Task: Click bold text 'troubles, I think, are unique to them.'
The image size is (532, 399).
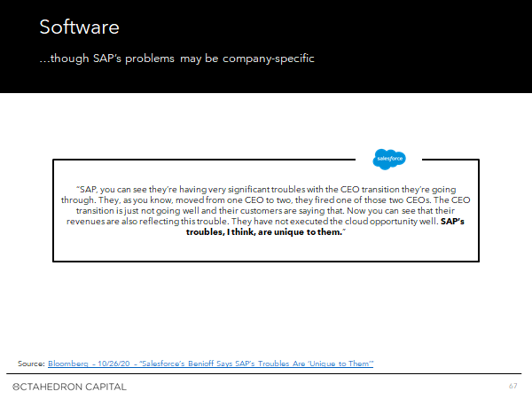Action: pos(266,232)
